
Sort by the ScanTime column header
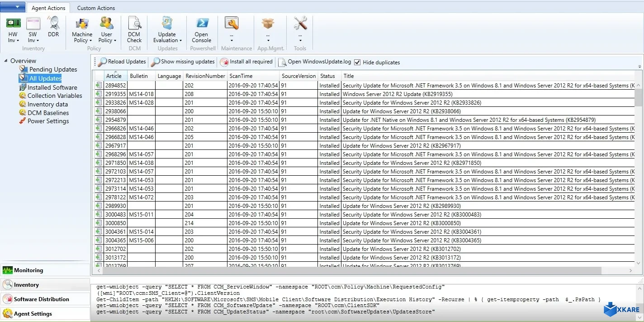(253, 76)
